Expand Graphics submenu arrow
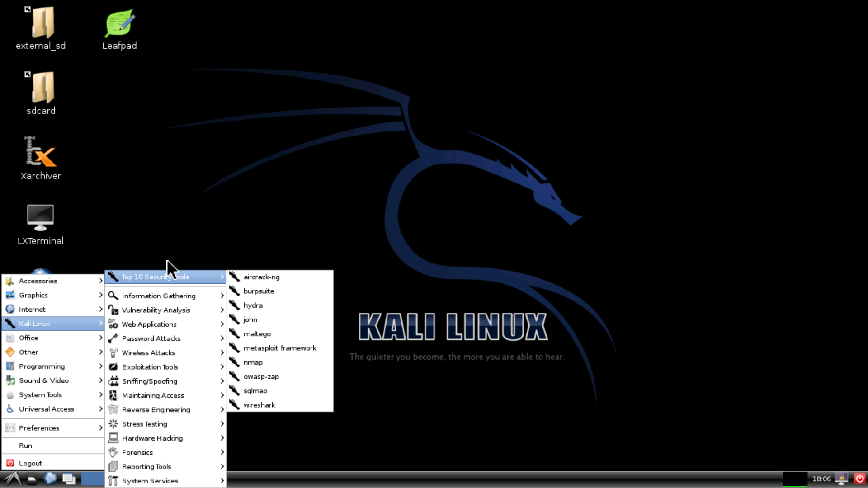This screenshot has width=868, height=488. point(100,295)
